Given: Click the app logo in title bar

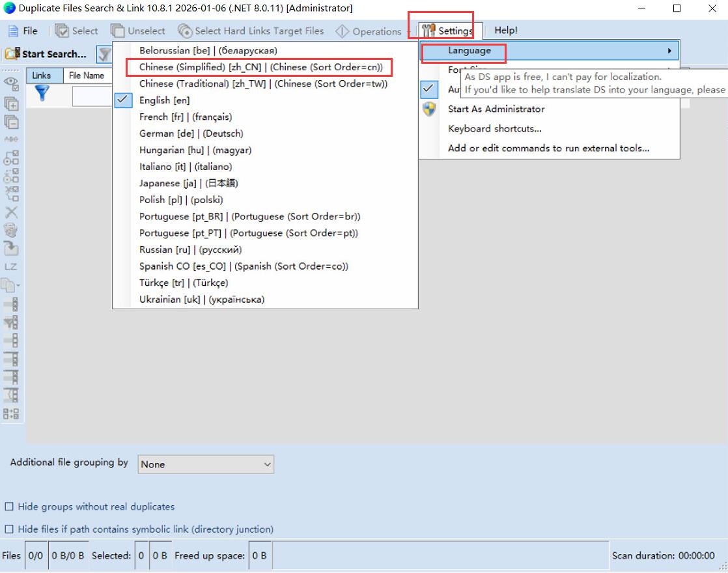Looking at the screenshot, I should tap(9, 8).
